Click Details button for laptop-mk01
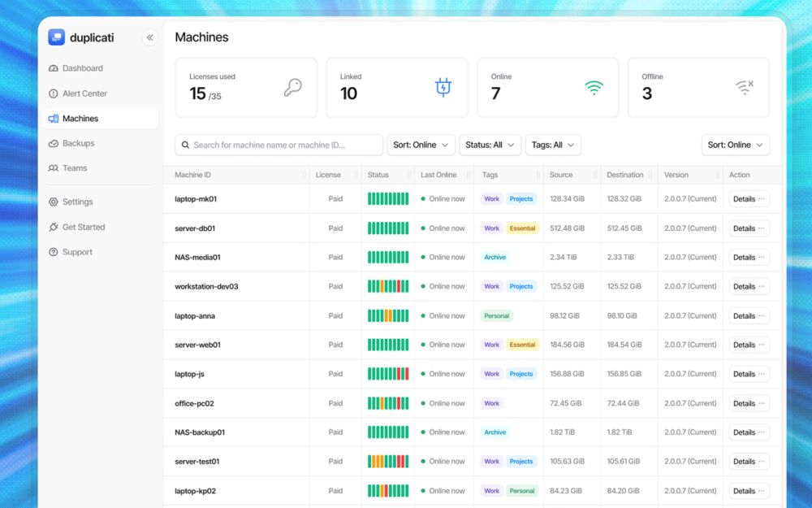Screen dimensions: 812x508 click(x=749, y=199)
